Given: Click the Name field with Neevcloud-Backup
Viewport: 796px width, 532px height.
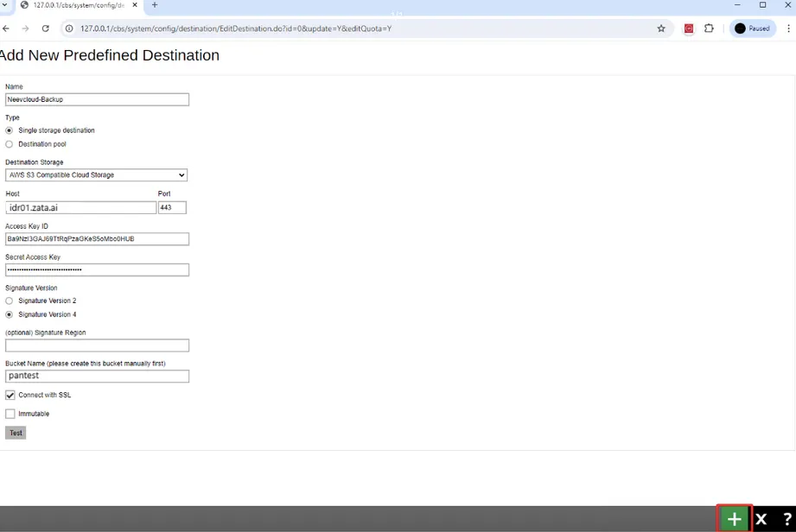Looking at the screenshot, I should [97, 99].
